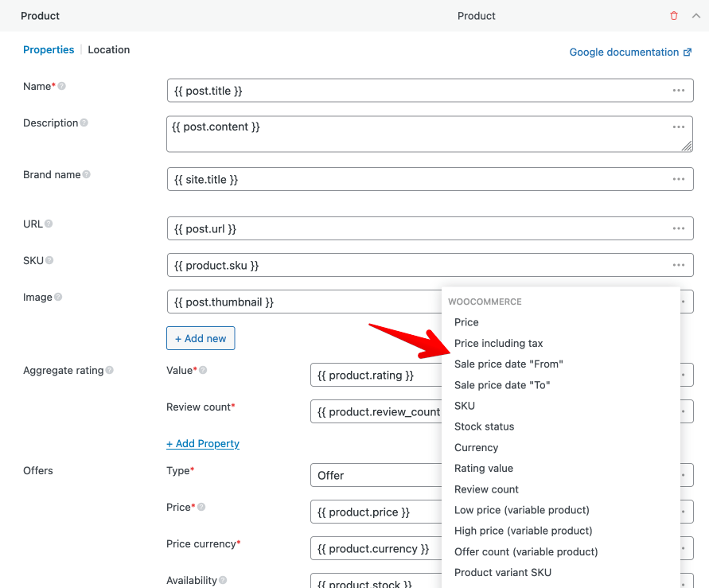Click the help icon next to Image
The height and width of the screenshot is (588, 709).
click(58, 297)
